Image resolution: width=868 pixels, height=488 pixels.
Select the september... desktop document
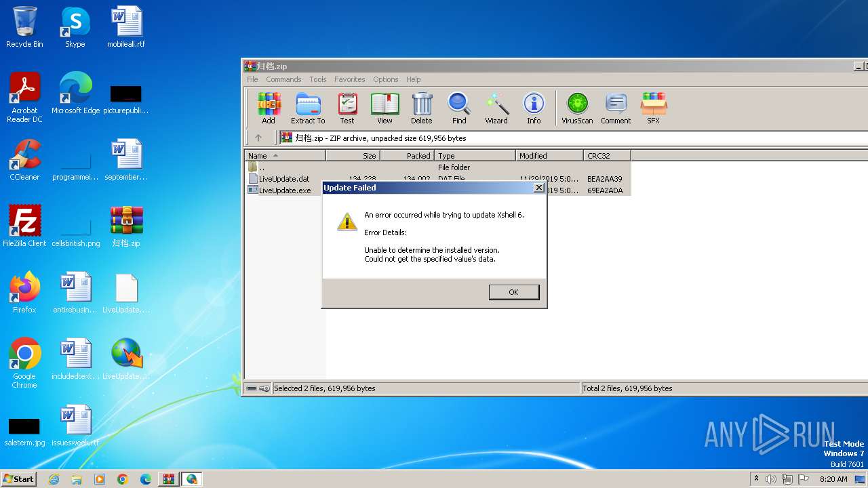pos(126,160)
